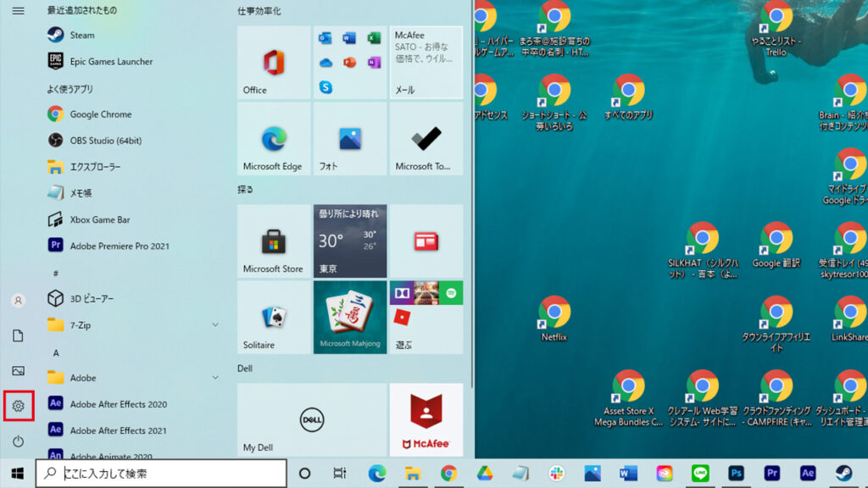Click the 仕事効率化 tile group header
Viewport: 868px width, 488px height.
point(259,11)
